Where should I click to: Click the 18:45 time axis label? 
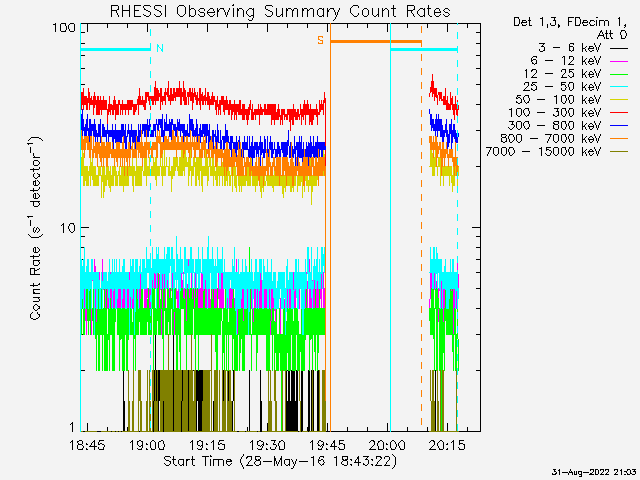click(87, 445)
